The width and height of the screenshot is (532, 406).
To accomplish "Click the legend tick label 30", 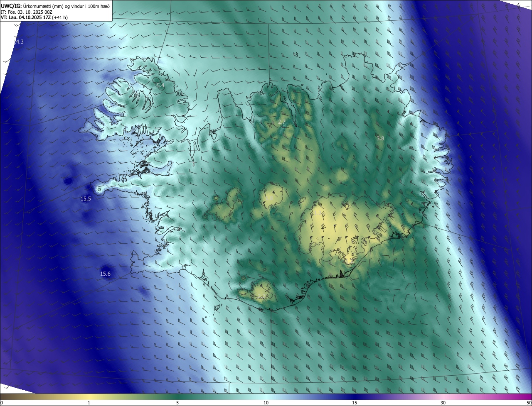I will [443, 403].
